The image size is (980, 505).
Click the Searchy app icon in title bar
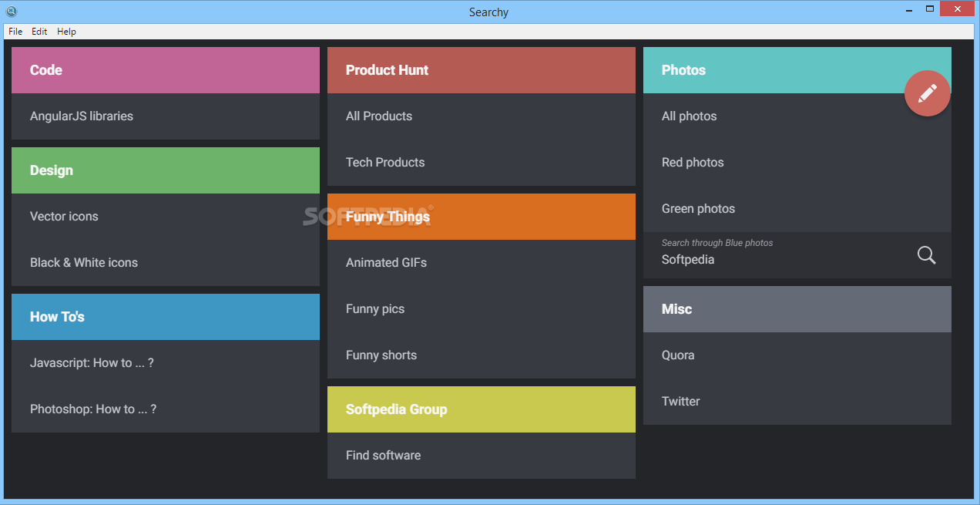11,12
